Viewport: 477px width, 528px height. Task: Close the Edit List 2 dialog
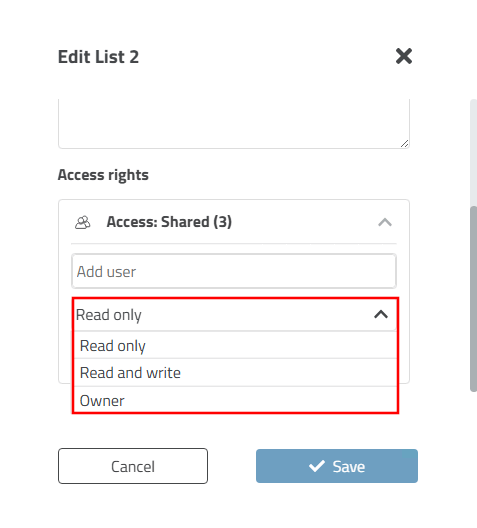(404, 56)
